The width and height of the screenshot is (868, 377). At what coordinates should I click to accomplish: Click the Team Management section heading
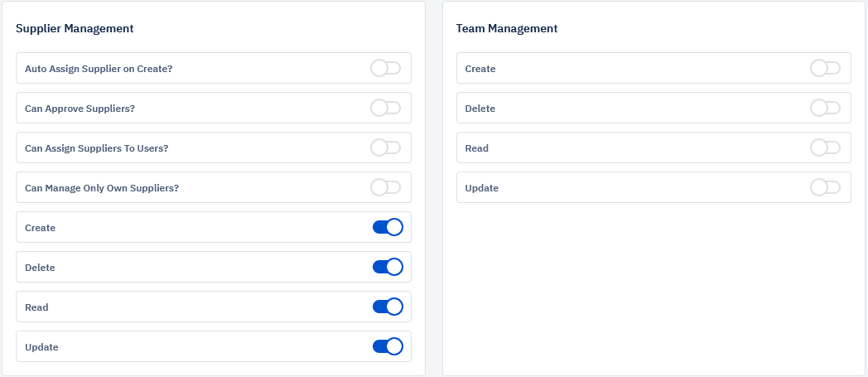[507, 28]
